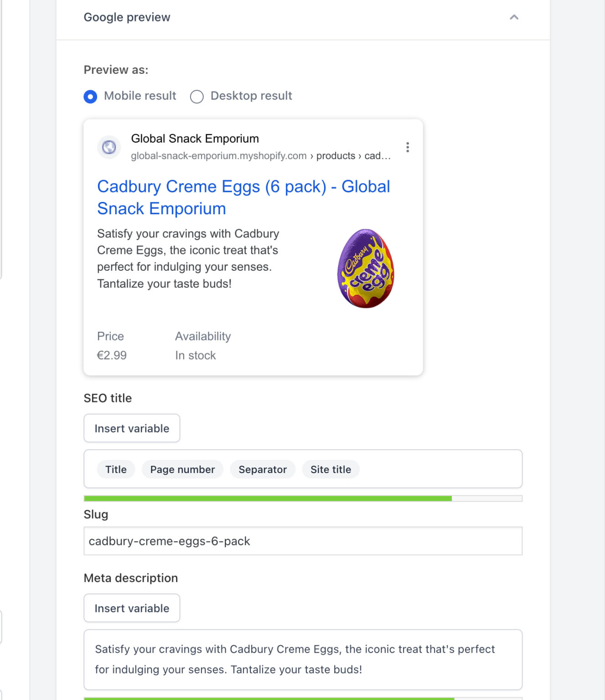This screenshot has height=700, width=605.
Task: Click Insert variable under SEO title
Action: (131, 428)
